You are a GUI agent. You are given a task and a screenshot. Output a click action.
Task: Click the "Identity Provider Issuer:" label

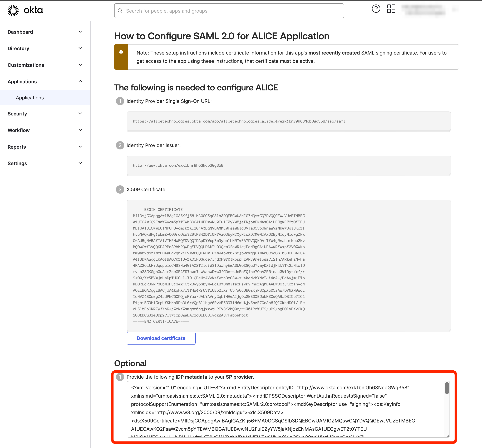153,145
